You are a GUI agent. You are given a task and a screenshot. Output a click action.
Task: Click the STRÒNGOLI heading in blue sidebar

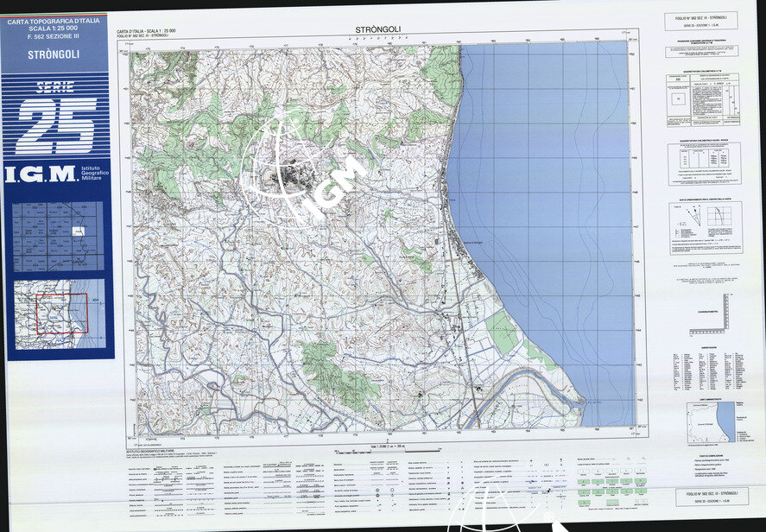pyautogui.click(x=54, y=54)
